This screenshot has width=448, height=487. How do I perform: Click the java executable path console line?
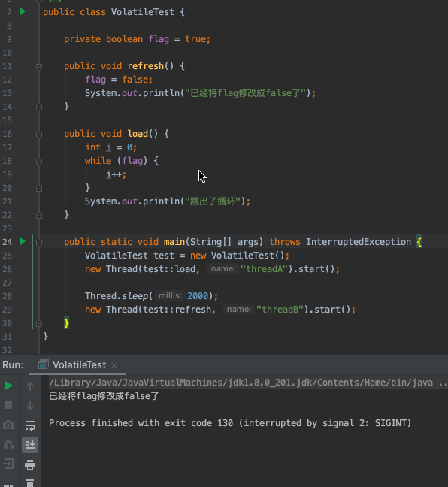point(248,383)
